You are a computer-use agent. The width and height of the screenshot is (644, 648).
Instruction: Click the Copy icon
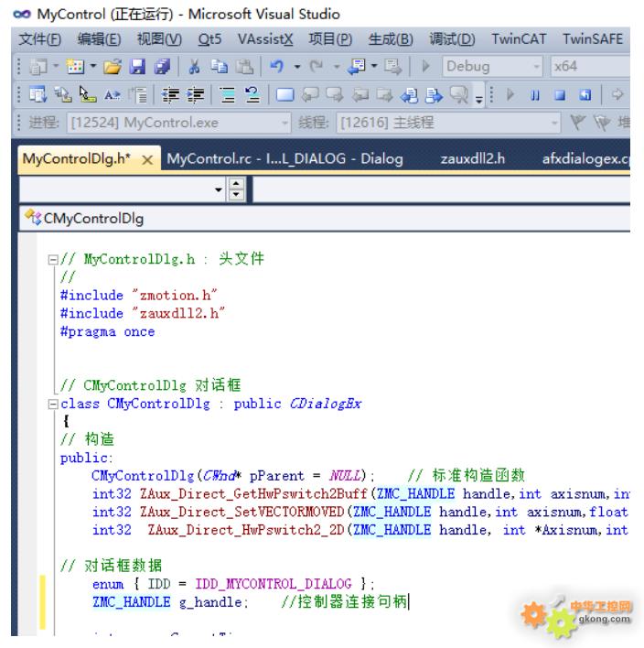click(219, 67)
